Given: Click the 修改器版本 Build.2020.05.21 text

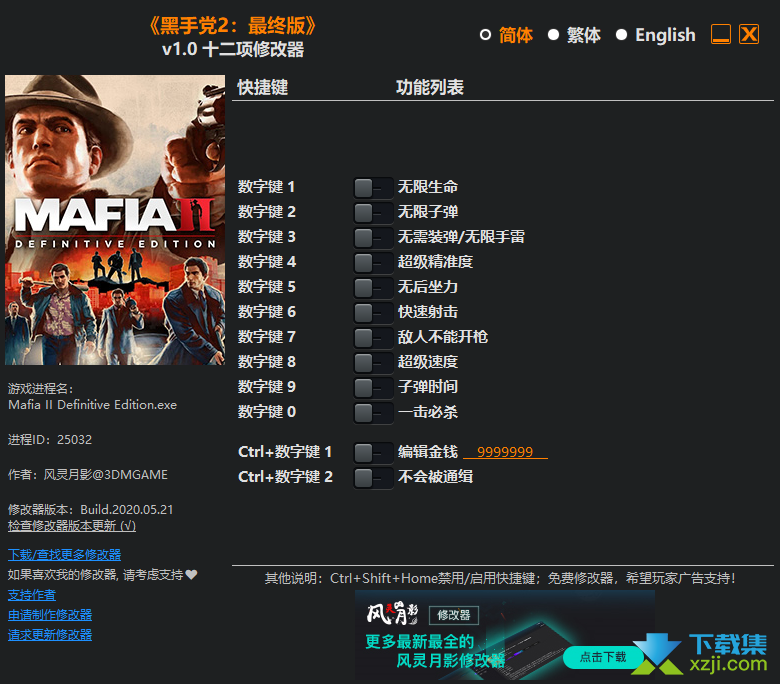Looking at the screenshot, I should tap(91, 509).
